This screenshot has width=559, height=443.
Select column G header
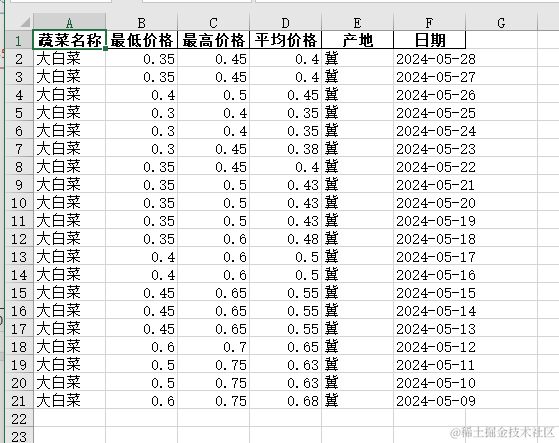[501, 22]
